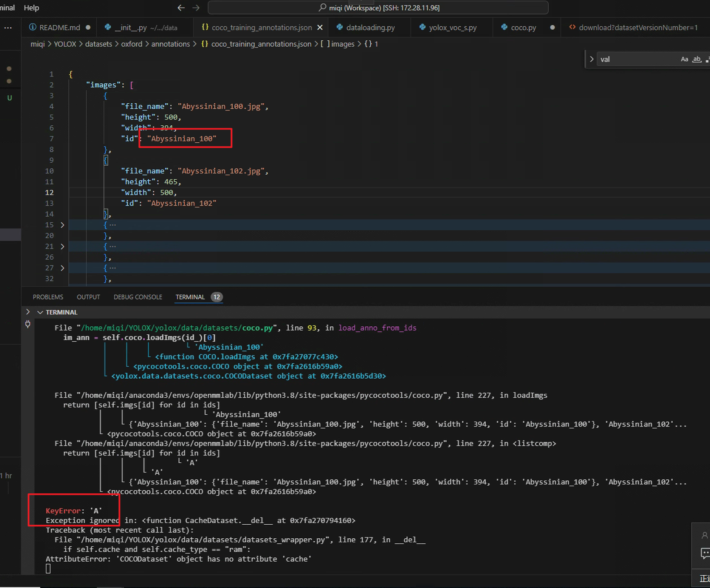Click the file icon on README.md tab
710x588 pixels.
click(x=32, y=27)
